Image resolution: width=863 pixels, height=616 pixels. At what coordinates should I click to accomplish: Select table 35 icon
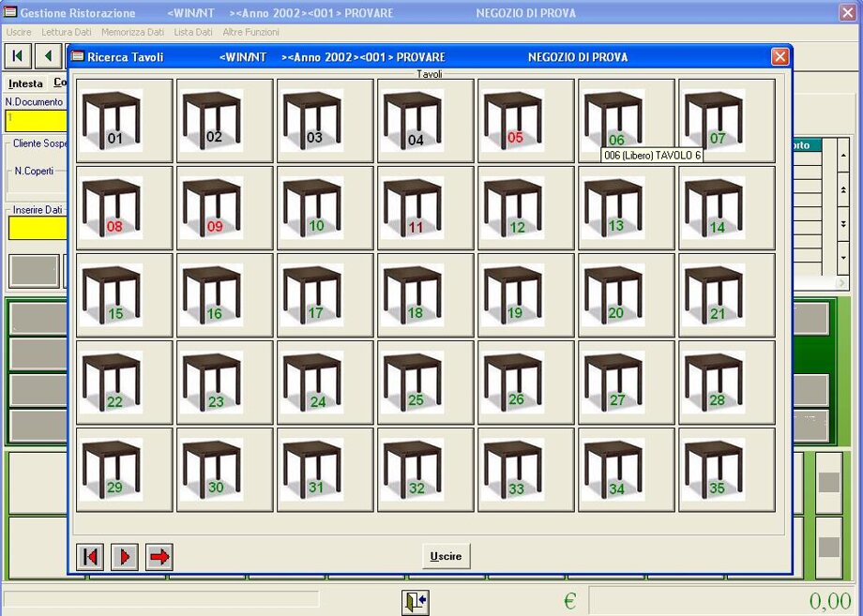click(726, 470)
